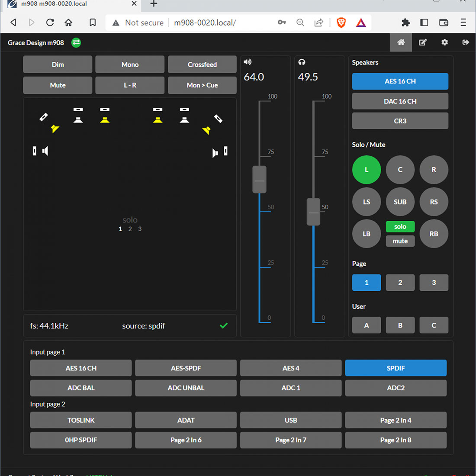
Task: Click the address bar URL m908-0020.local/
Action: [205, 23]
